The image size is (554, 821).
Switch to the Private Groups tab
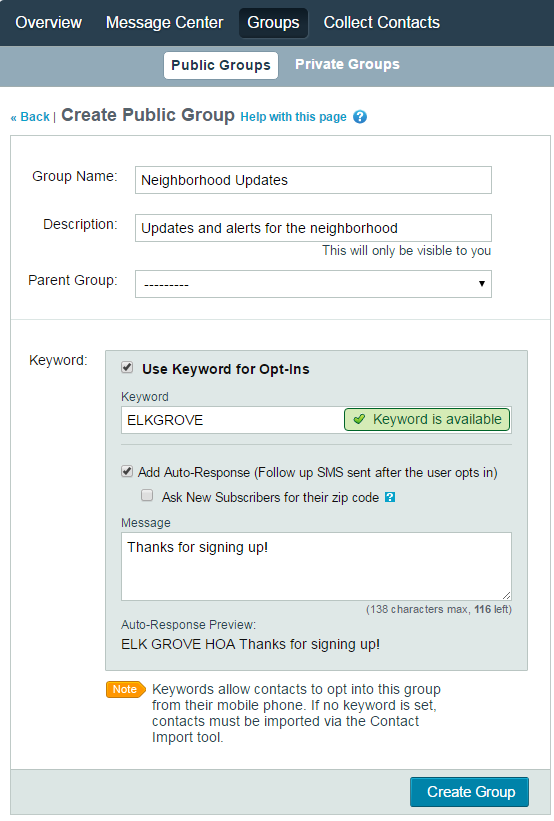coord(347,64)
